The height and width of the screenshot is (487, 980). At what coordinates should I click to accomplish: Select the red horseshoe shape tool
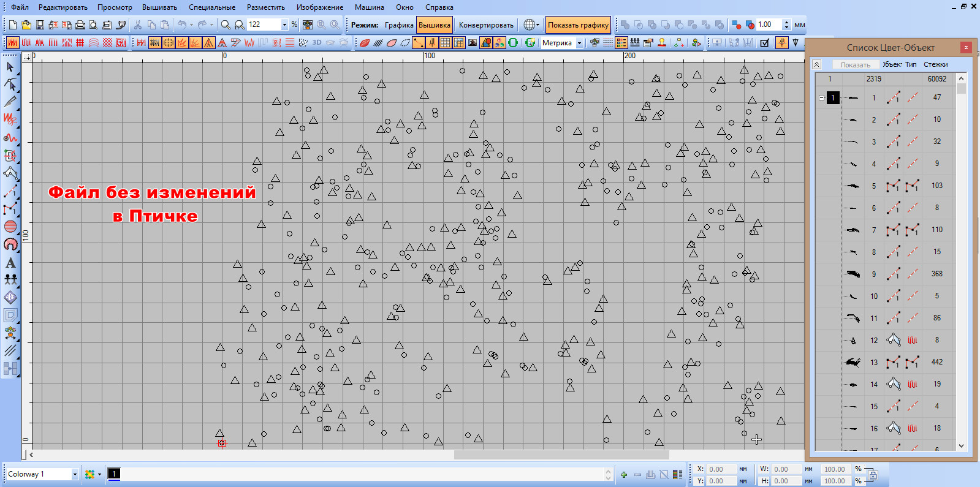(x=10, y=244)
